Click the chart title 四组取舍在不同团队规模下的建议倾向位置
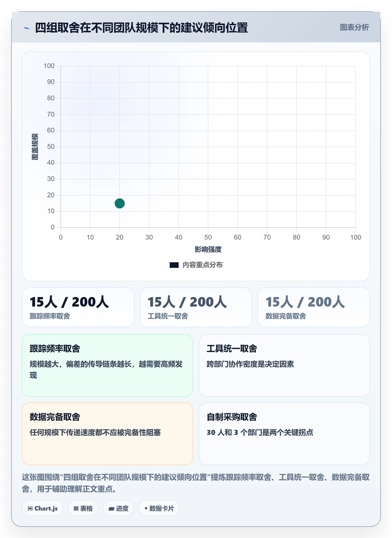The height and width of the screenshot is (538, 392). (141, 28)
